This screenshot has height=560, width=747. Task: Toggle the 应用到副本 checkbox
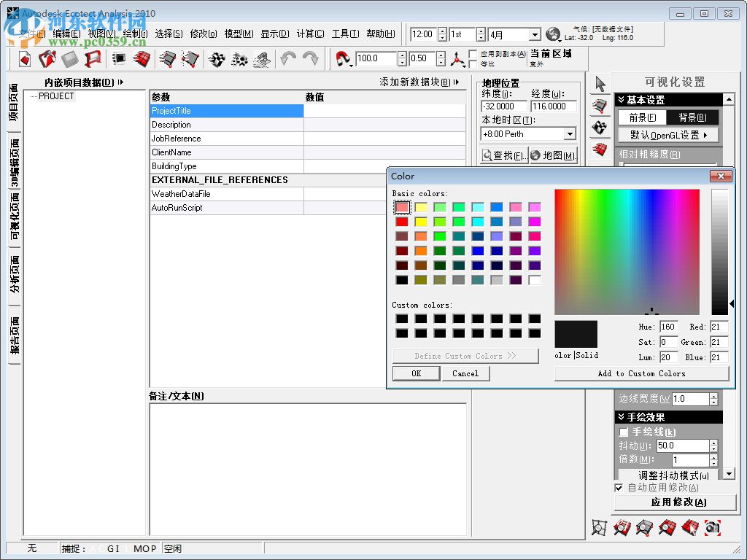(473, 54)
